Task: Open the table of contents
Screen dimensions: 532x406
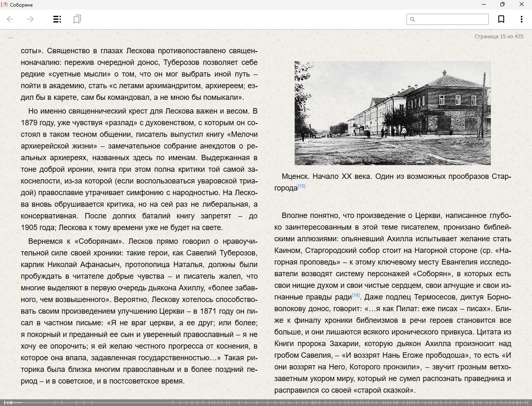Action: (57, 19)
